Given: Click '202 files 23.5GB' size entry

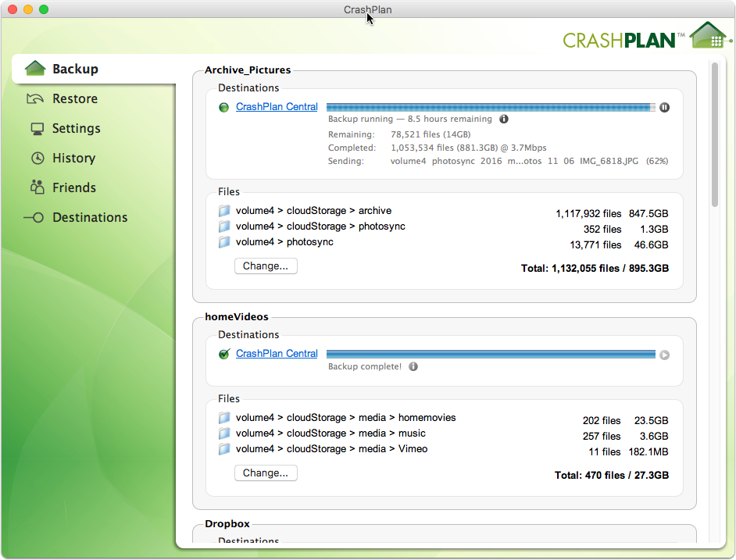Looking at the screenshot, I should coord(626,421).
